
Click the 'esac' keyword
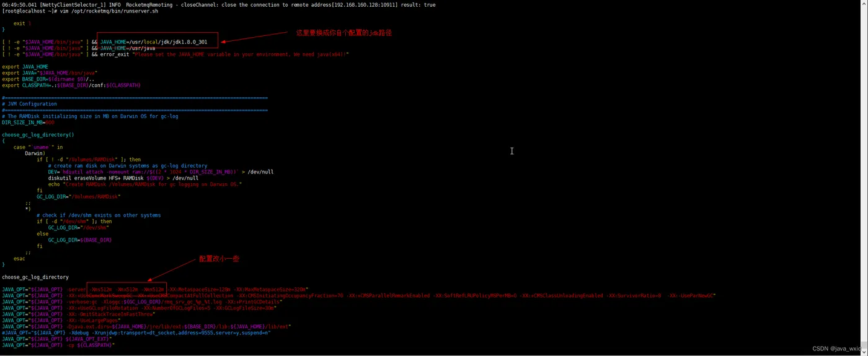coord(19,258)
